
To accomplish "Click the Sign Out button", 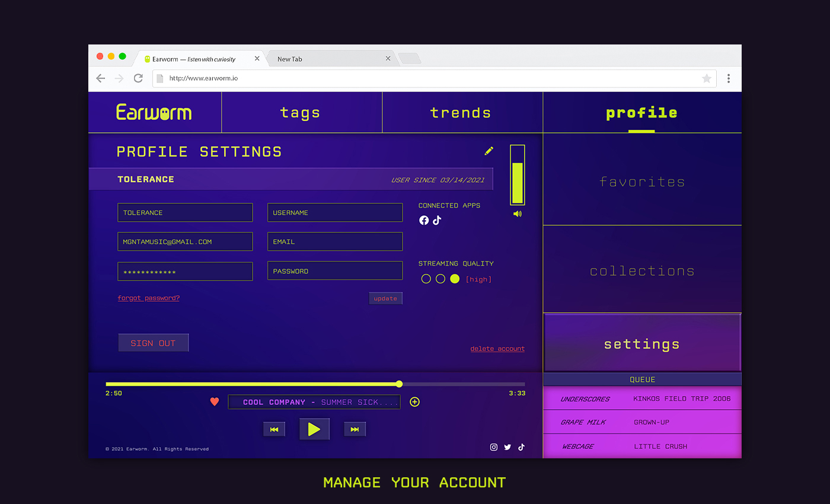I will point(154,343).
